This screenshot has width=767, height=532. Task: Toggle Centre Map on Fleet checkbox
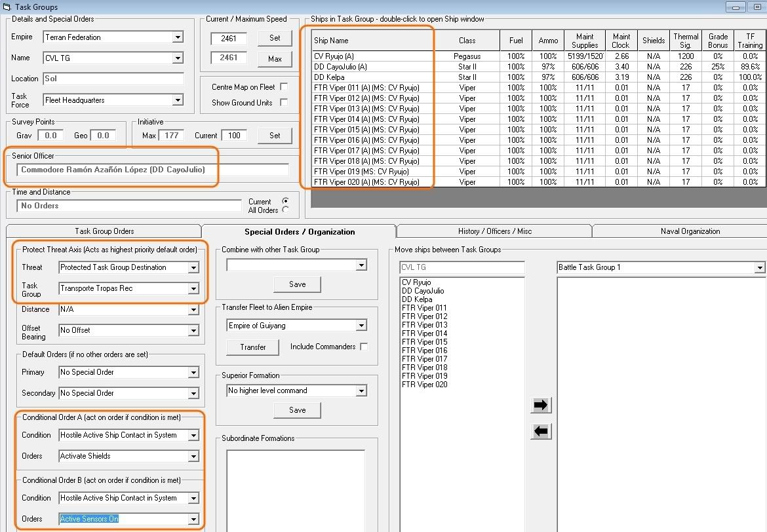(x=284, y=86)
